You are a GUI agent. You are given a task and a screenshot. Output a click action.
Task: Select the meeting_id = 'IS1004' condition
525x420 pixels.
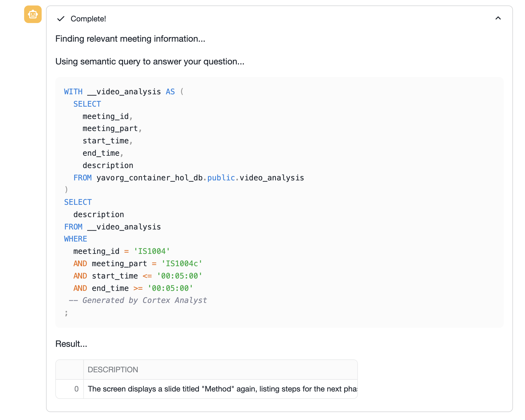(121, 251)
